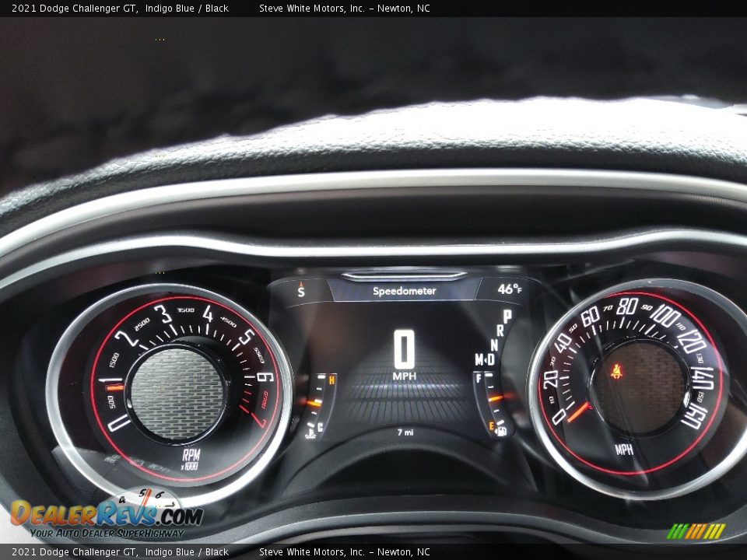This screenshot has width=747, height=560.
Task: Click the MPH label on analog speedometer
Action: click(623, 449)
